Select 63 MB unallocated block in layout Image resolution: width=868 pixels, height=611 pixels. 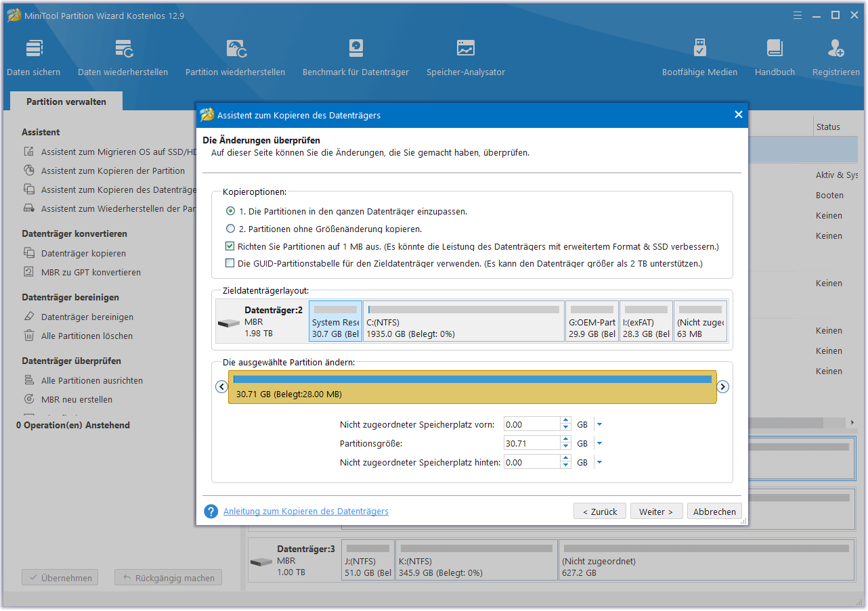pos(700,321)
